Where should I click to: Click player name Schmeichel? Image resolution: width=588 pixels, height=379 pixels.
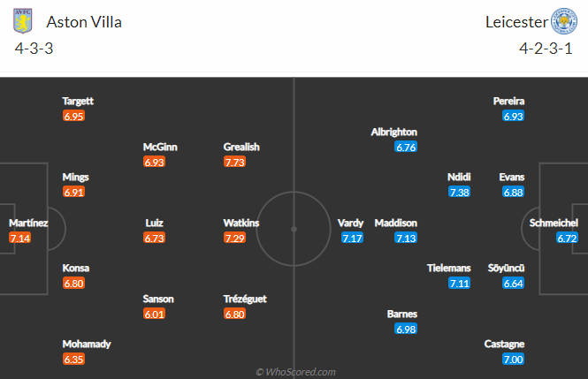[554, 223]
